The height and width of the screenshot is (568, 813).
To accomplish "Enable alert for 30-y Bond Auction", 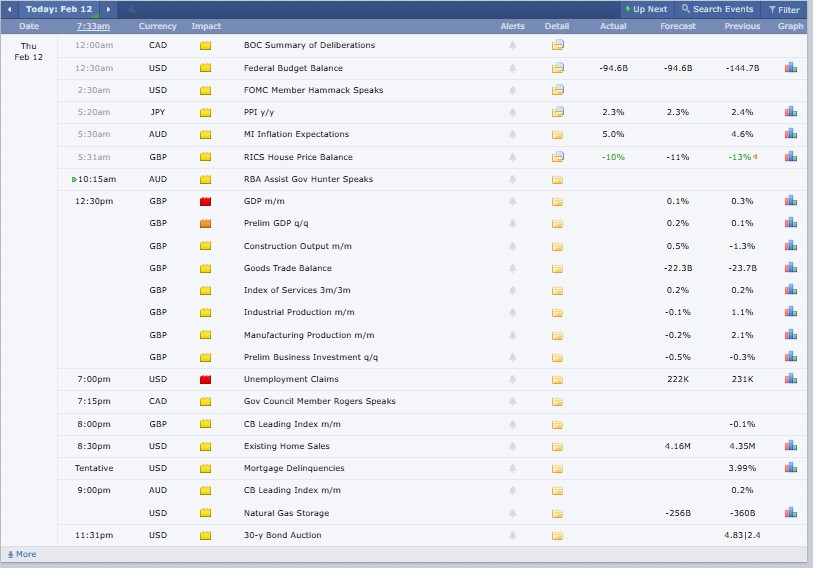I will pos(512,535).
